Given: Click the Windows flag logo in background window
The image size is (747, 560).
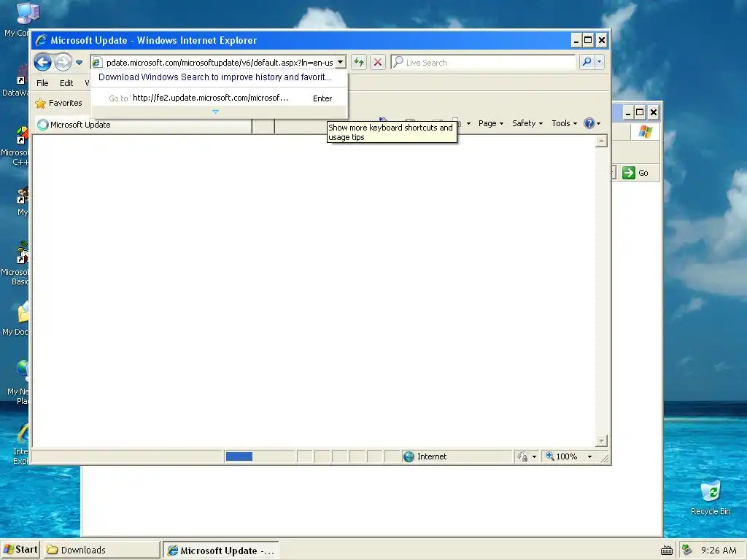Looking at the screenshot, I should coord(646,131).
